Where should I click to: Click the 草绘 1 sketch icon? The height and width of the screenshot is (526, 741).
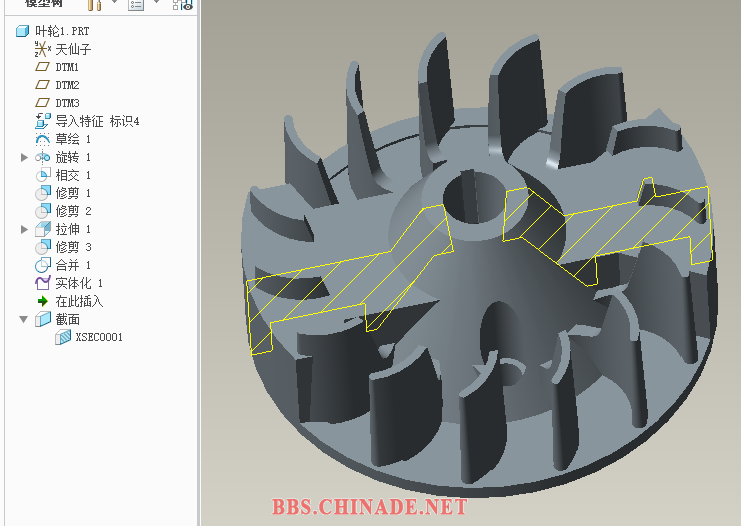(x=42, y=139)
